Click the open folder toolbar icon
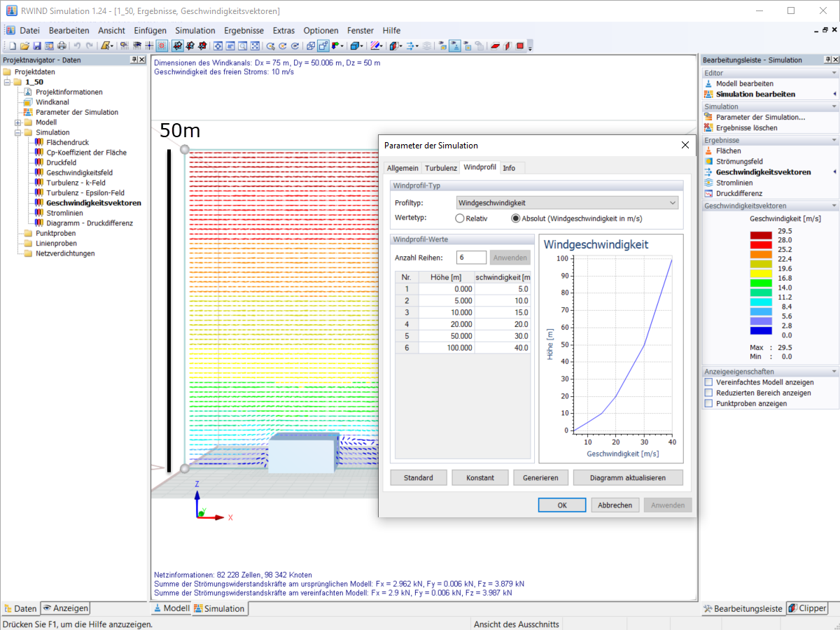The height and width of the screenshot is (630, 840). 24,46
